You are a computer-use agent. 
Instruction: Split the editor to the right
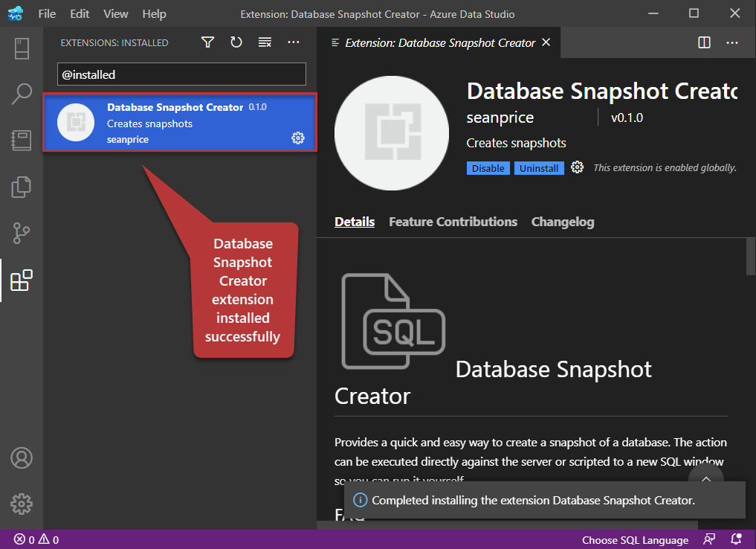tap(704, 42)
